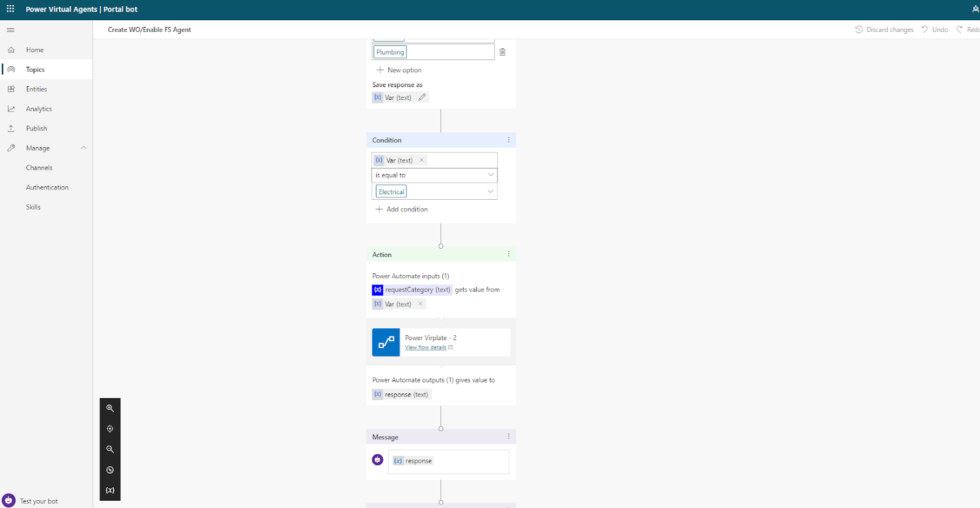Click the Home icon in sidebar
Image resolution: width=980 pixels, height=508 pixels.
11,50
